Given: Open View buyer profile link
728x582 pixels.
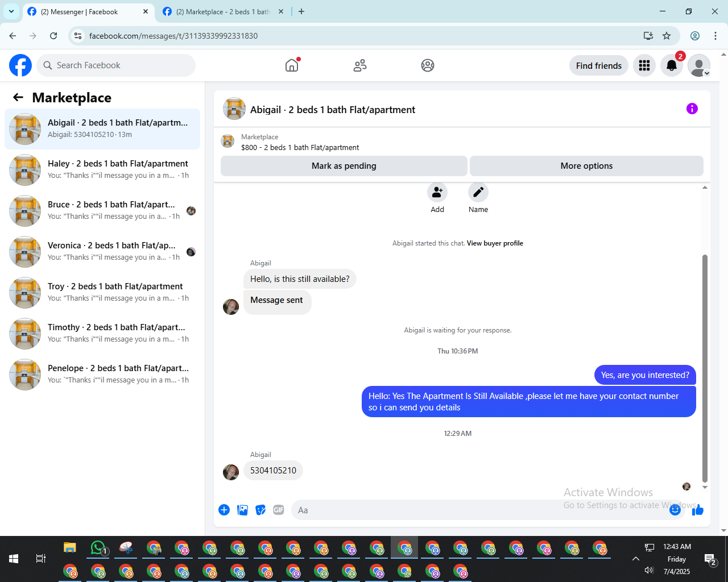Looking at the screenshot, I should click(x=495, y=243).
